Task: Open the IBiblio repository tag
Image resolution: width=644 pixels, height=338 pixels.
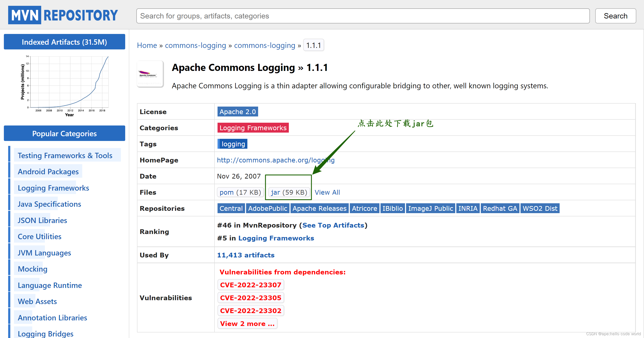Action: [393, 208]
